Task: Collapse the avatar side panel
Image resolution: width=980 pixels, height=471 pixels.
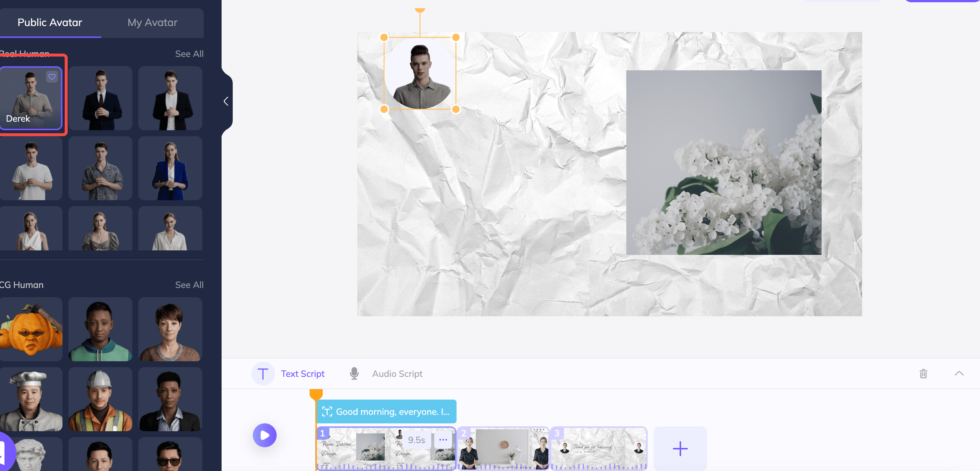Action: (226, 101)
